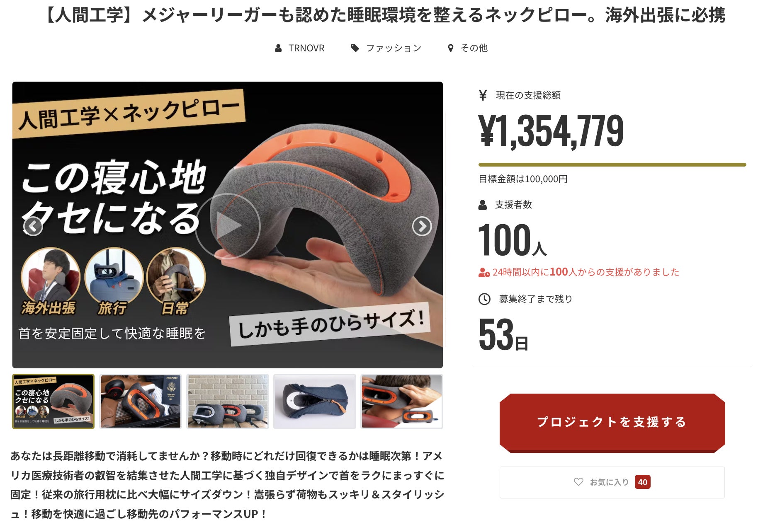The height and width of the screenshot is (532, 758).
Task: Open the TRNOVR project owner link
Action: tap(306, 48)
